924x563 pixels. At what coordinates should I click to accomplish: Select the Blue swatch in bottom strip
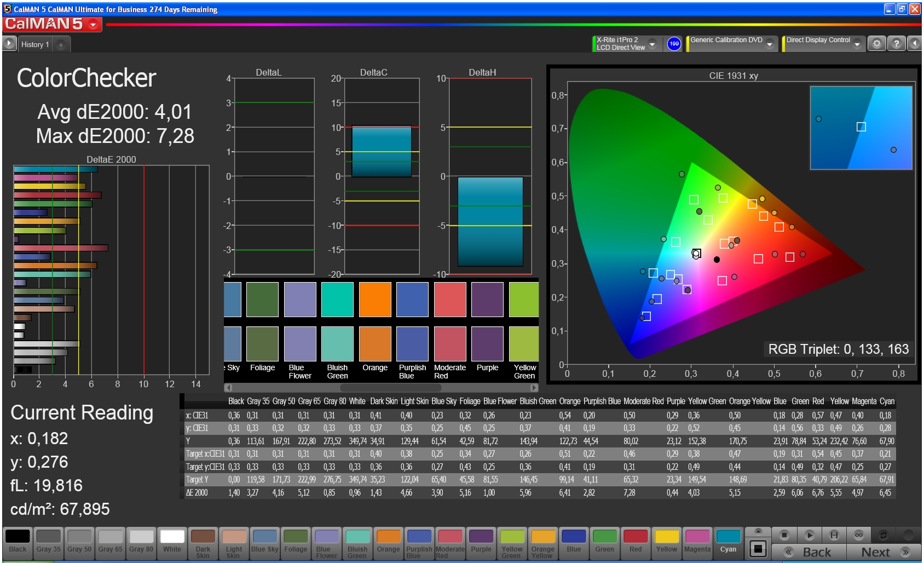(x=574, y=543)
